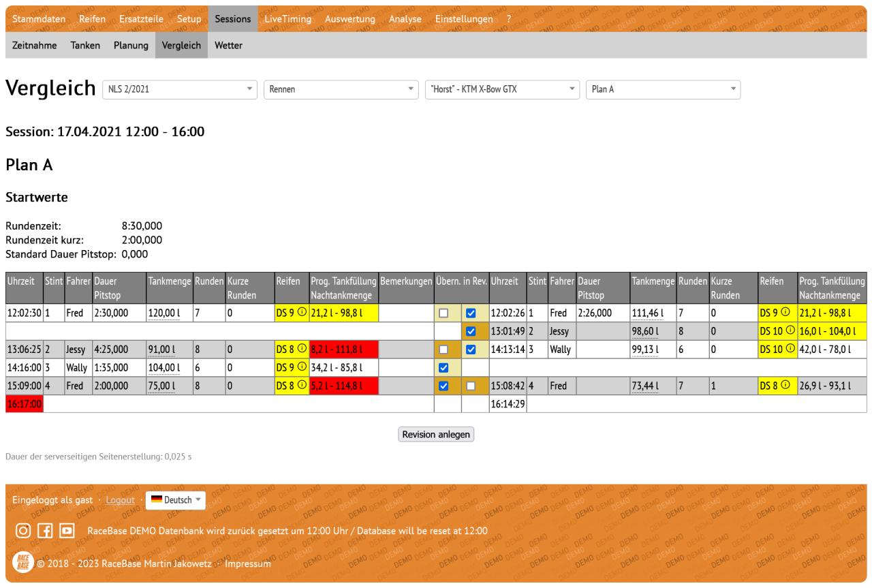This screenshot has width=872, height=588.
Task: Click the Revision anlegen button
Action: (436, 435)
